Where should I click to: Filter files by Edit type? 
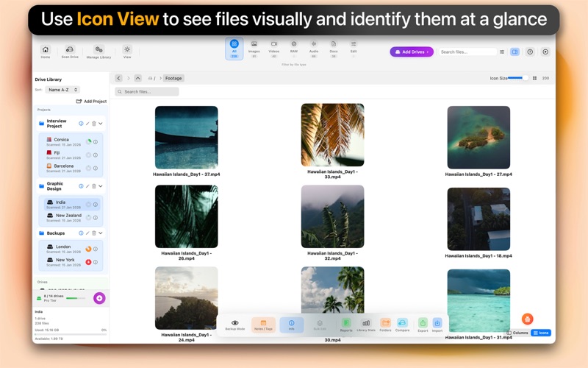[354, 49]
